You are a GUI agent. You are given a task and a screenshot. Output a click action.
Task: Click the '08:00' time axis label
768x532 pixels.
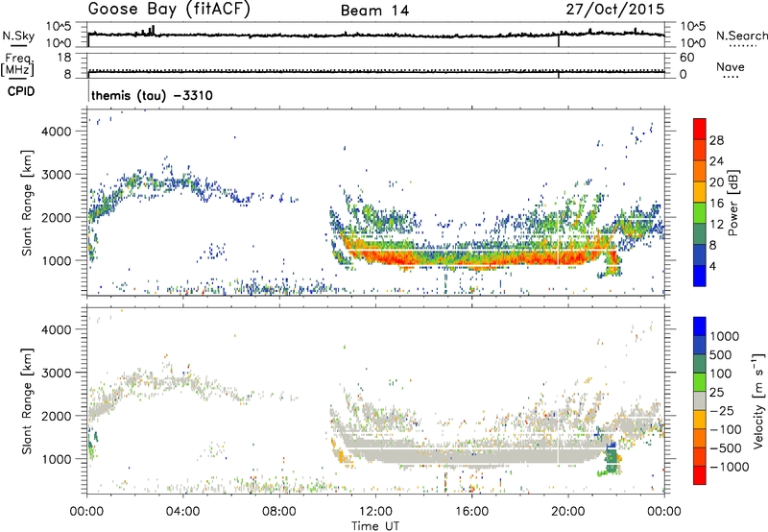click(279, 512)
